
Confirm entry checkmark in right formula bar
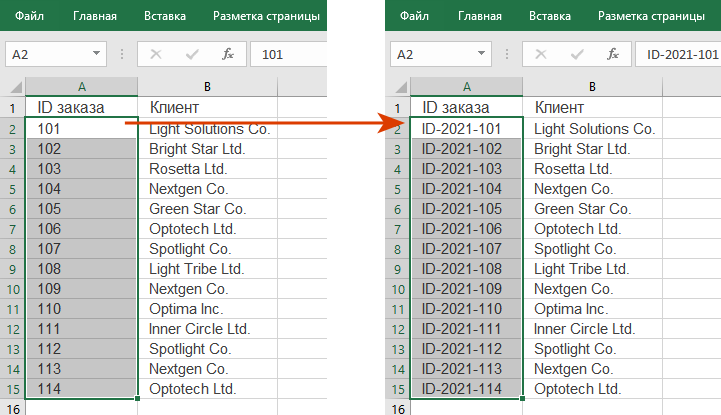pos(577,55)
